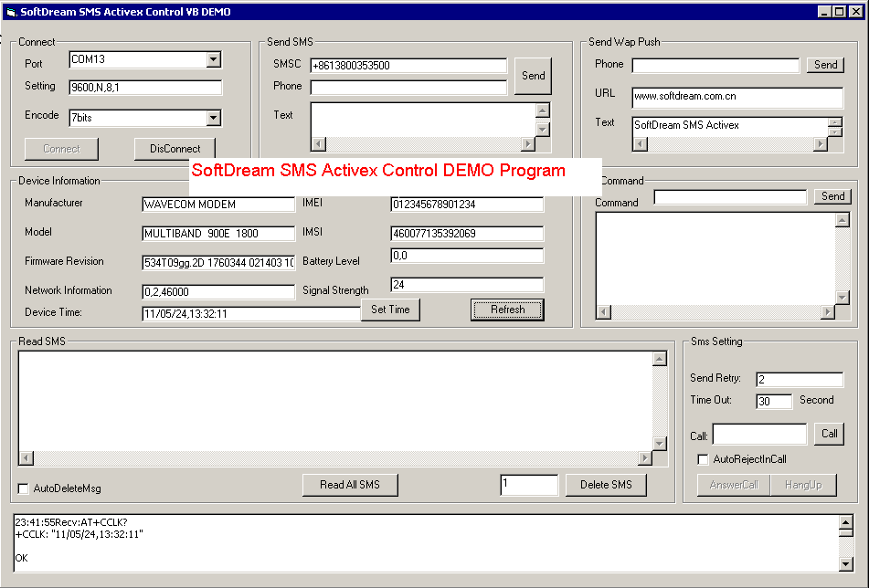The width and height of the screenshot is (869, 588).
Task: Click the Read SMS scroll up arrow
Action: 660,360
